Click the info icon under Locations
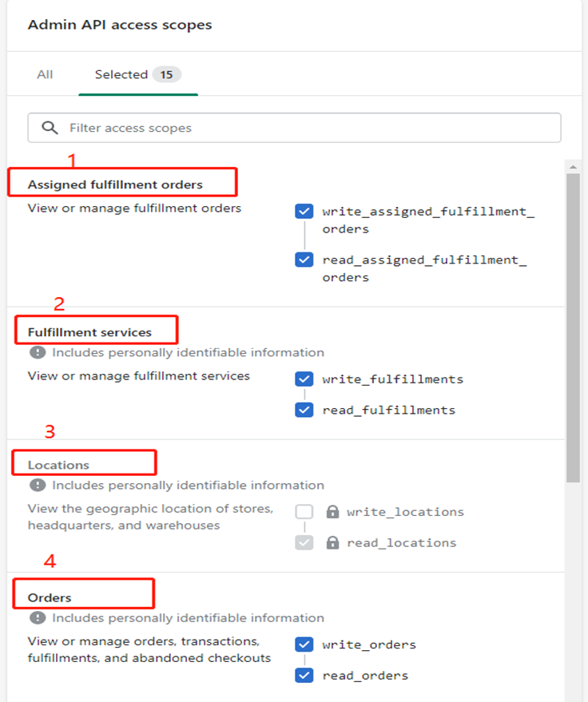 (38, 486)
